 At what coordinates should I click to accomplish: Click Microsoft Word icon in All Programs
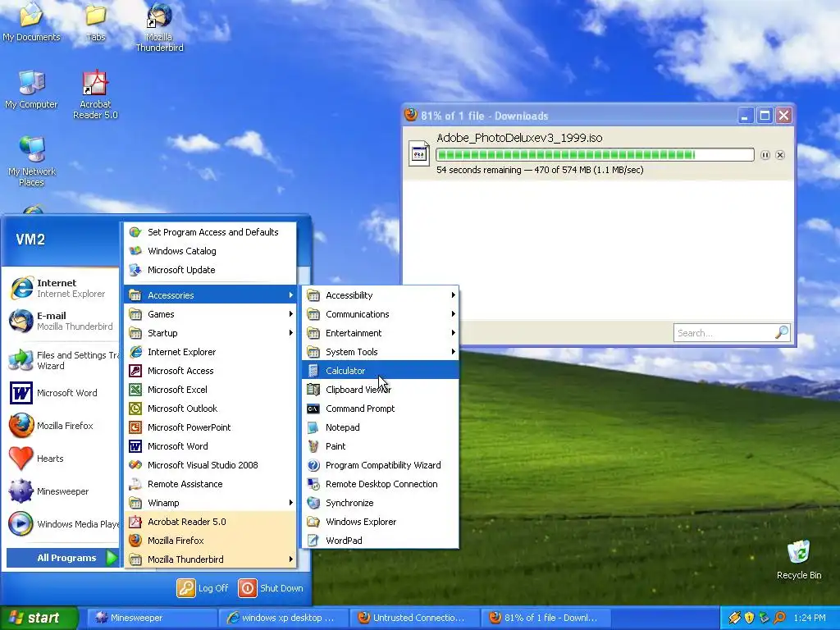[x=135, y=446]
